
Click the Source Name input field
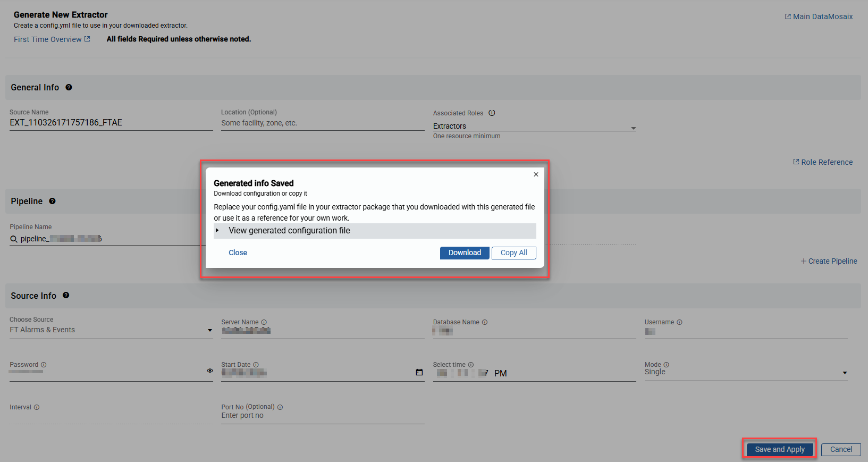coord(111,123)
